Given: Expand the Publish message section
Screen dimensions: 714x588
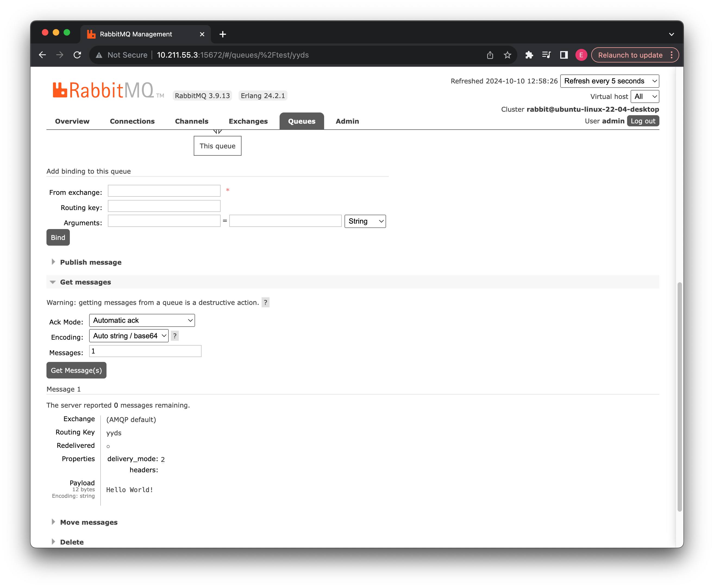Looking at the screenshot, I should [x=90, y=262].
